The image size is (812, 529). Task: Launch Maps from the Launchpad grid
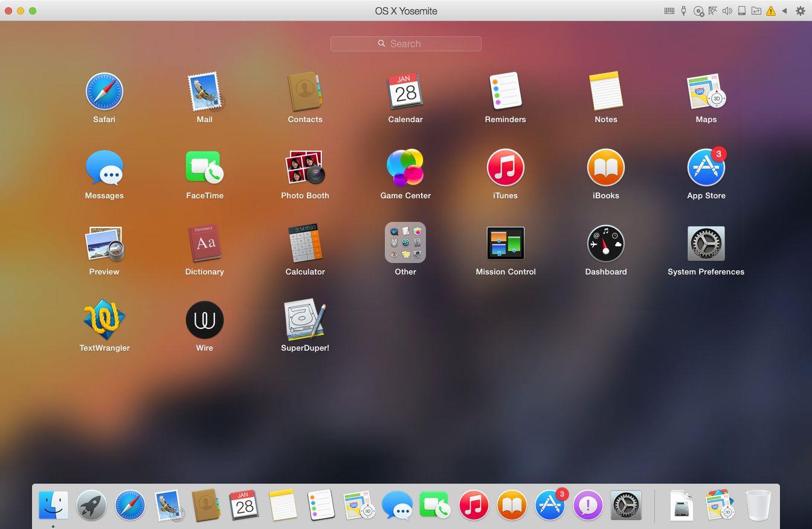(706, 92)
